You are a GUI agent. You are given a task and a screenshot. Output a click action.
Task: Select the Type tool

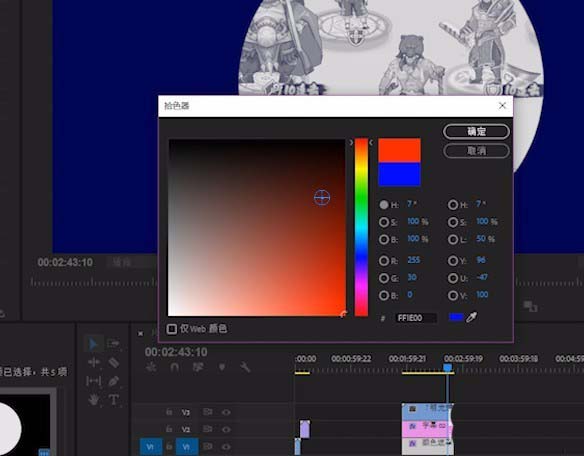114,400
